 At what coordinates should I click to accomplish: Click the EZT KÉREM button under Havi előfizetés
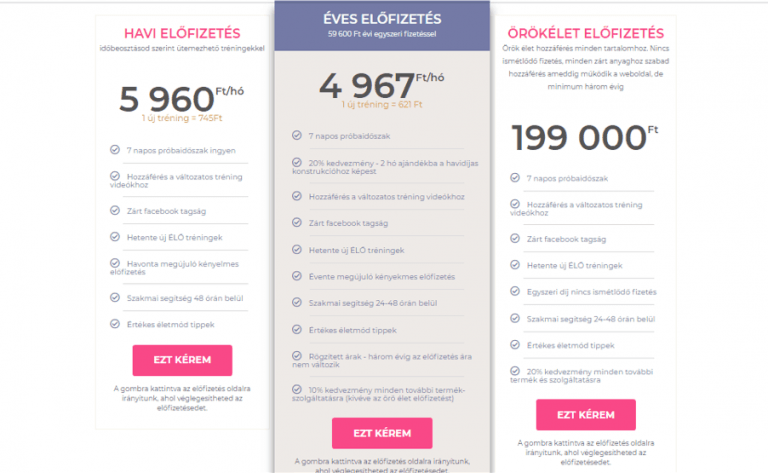182,360
